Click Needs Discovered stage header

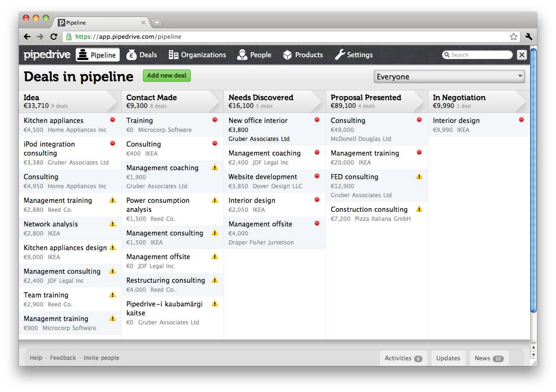(x=274, y=101)
